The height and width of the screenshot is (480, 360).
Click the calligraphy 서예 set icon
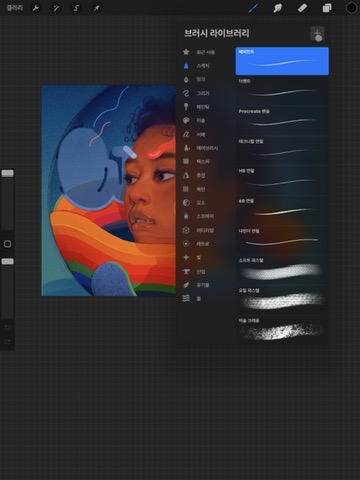coord(186,134)
